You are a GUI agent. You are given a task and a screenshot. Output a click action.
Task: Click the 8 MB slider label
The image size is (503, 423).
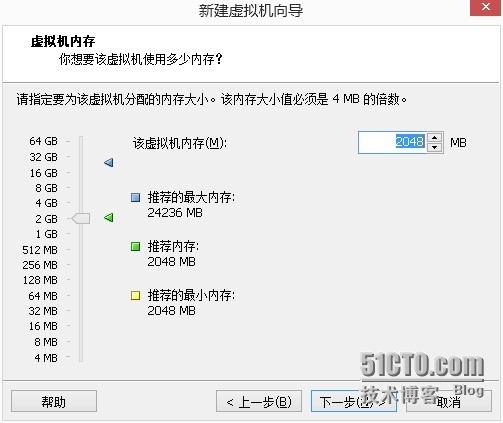pyautogui.click(x=46, y=342)
